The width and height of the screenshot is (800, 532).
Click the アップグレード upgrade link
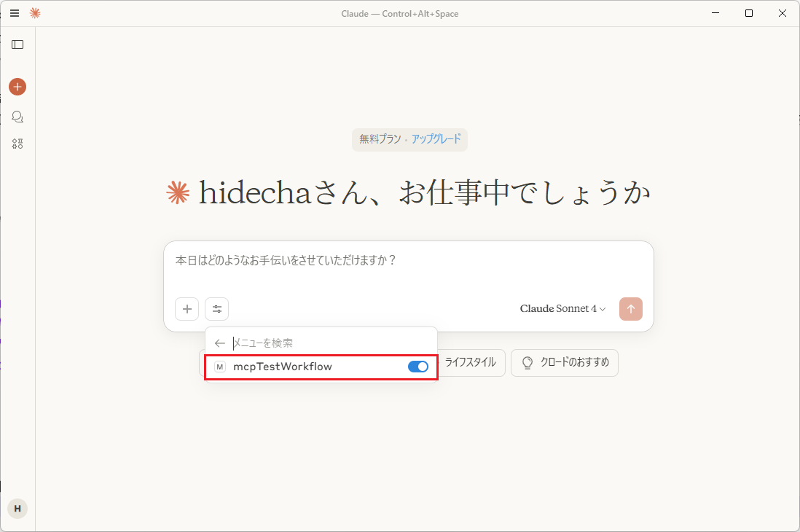click(x=436, y=139)
